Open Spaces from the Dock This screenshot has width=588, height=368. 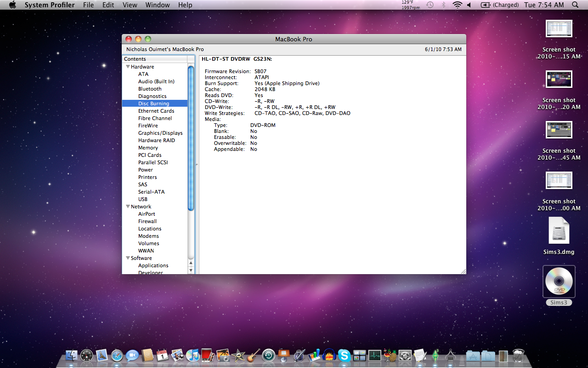(359, 355)
